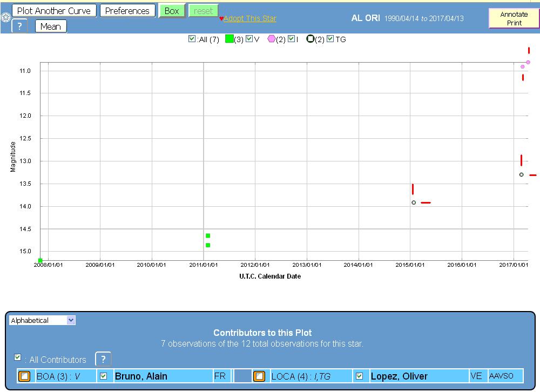
Task: Open help with the top toolbar question mark
Action: click(x=19, y=26)
